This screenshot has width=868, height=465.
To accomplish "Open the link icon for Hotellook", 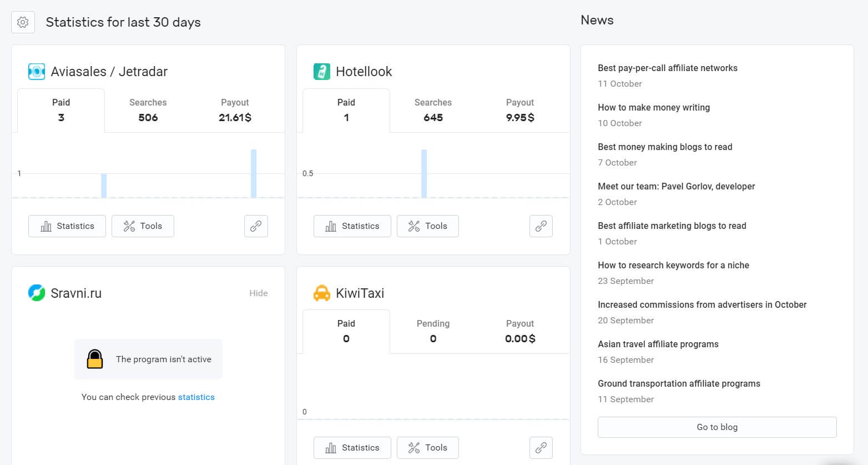I will pos(541,226).
